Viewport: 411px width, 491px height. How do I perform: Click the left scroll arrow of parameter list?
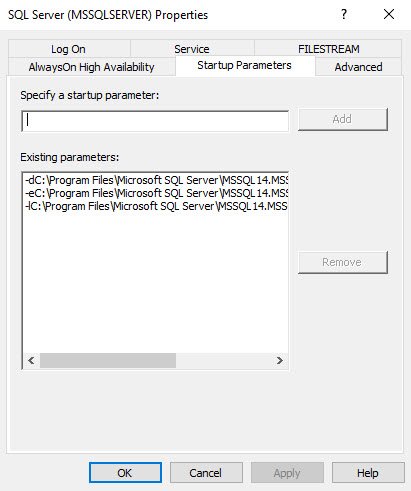click(x=31, y=360)
